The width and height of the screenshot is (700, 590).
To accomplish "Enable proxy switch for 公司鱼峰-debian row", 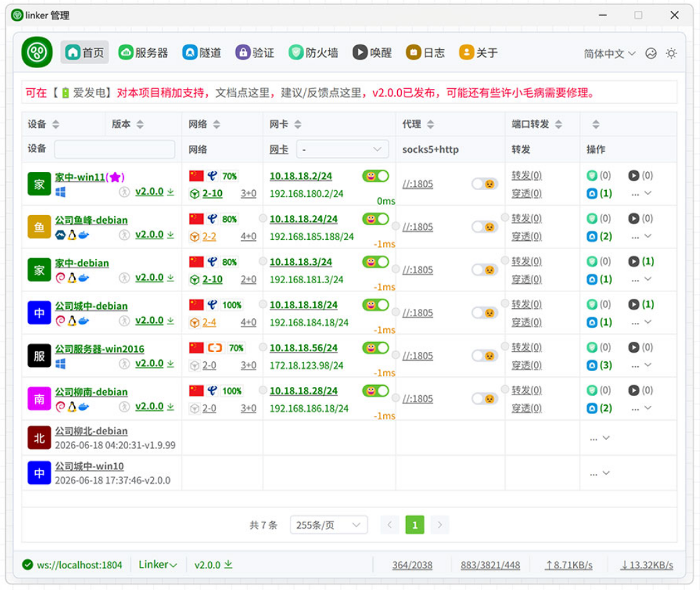I will tap(485, 227).
